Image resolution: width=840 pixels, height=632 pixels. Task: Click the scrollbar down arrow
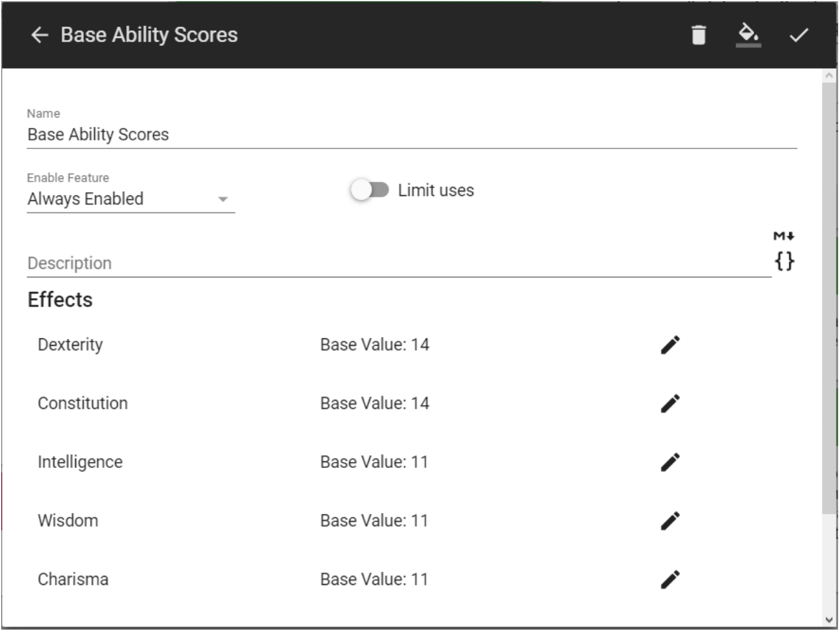click(829, 619)
